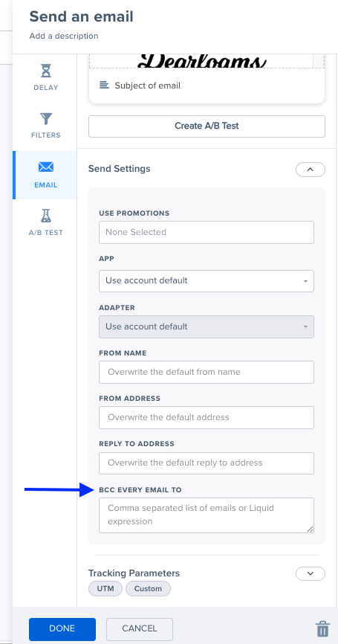Click the Add a description text
The image size is (338, 644).
click(64, 36)
